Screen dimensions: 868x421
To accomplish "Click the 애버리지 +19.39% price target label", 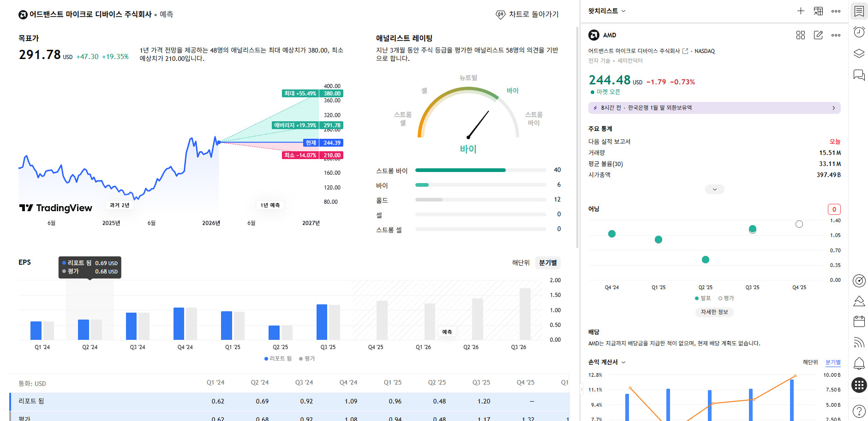I will (295, 125).
